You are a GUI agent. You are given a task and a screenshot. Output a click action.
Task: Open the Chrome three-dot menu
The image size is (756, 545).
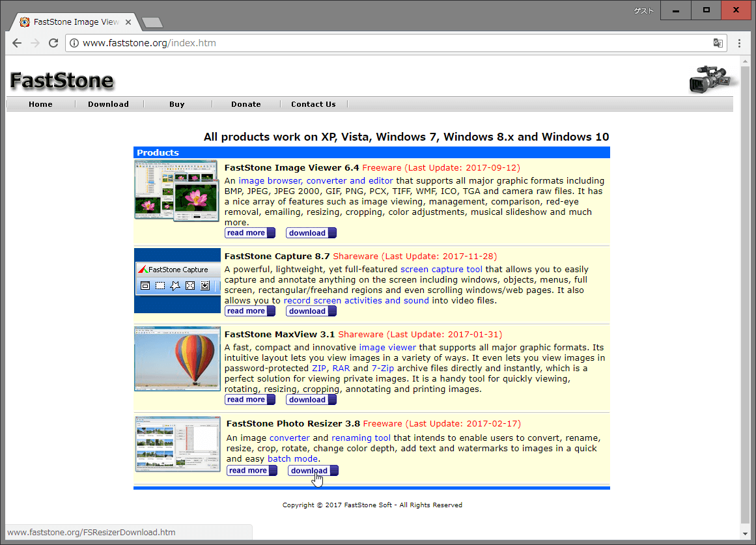point(739,43)
